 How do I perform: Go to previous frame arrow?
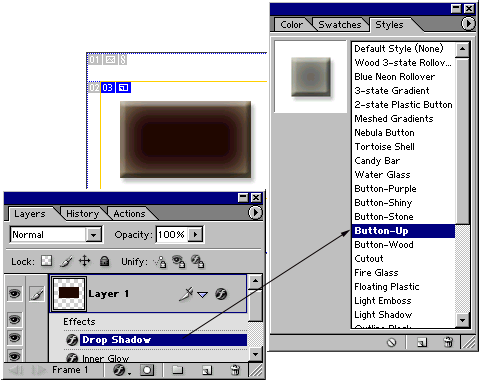click(16, 370)
